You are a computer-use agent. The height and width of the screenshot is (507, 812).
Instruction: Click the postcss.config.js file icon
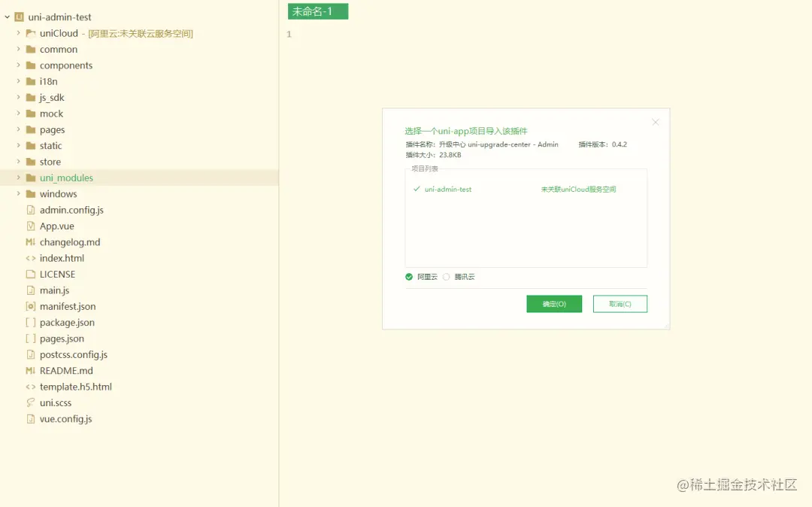click(31, 354)
